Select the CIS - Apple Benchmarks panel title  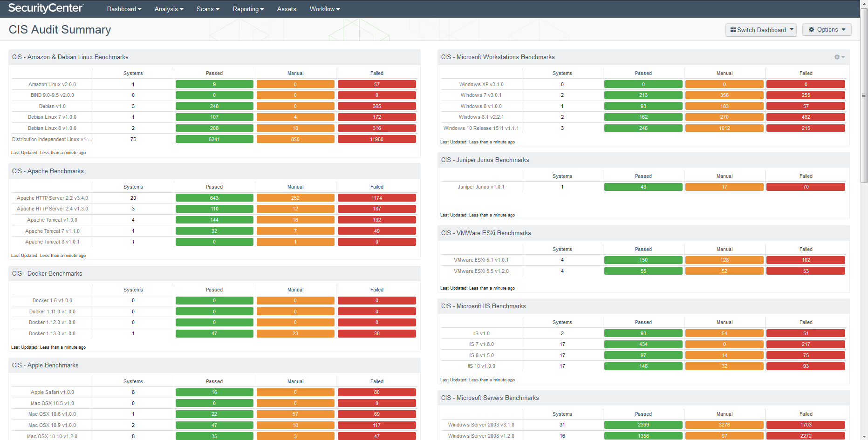(x=45, y=365)
